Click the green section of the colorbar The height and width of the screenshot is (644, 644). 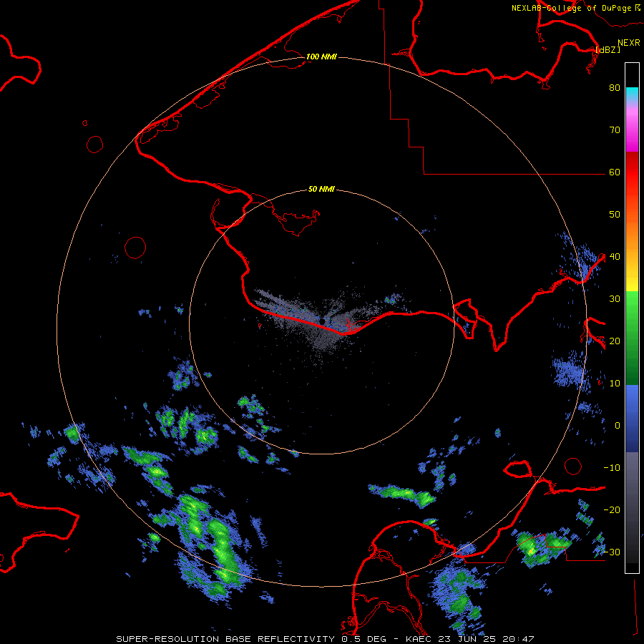(632, 338)
